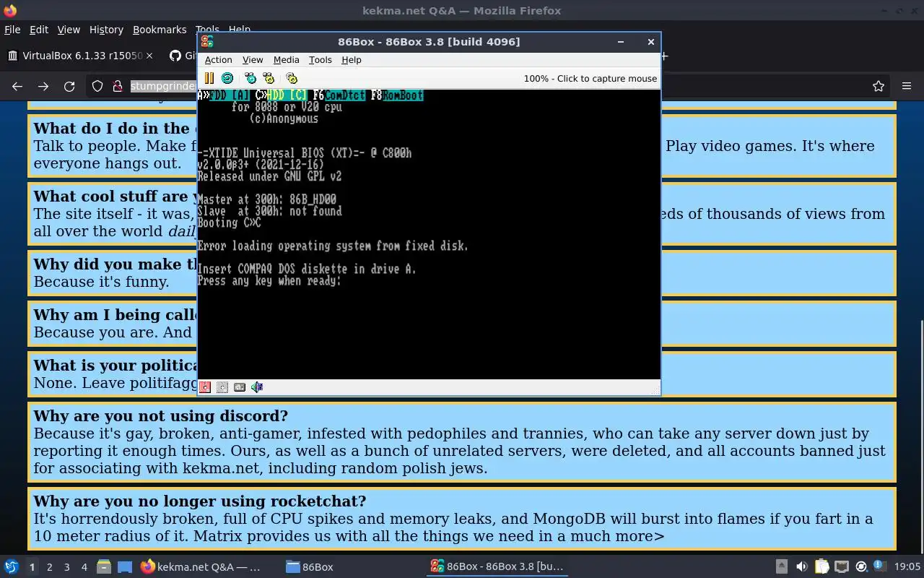Open Firefox File menu
This screenshot has height=578, width=924.
(x=12, y=30)
